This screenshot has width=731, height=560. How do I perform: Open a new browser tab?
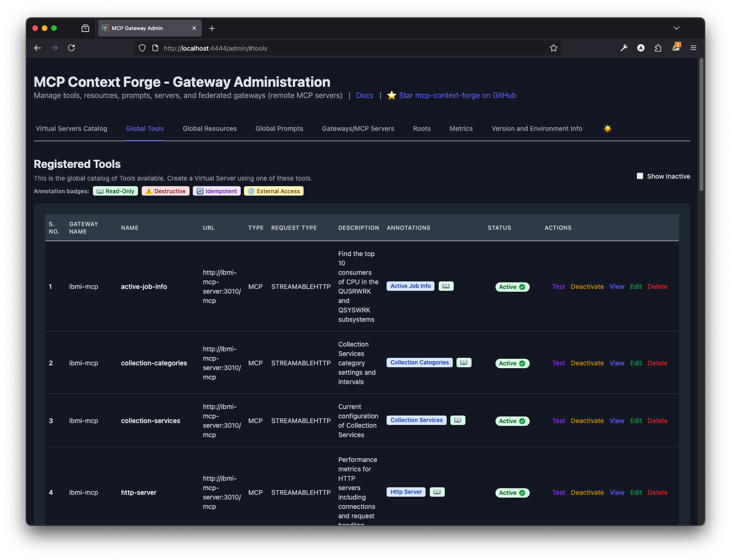tap(212, 29)
